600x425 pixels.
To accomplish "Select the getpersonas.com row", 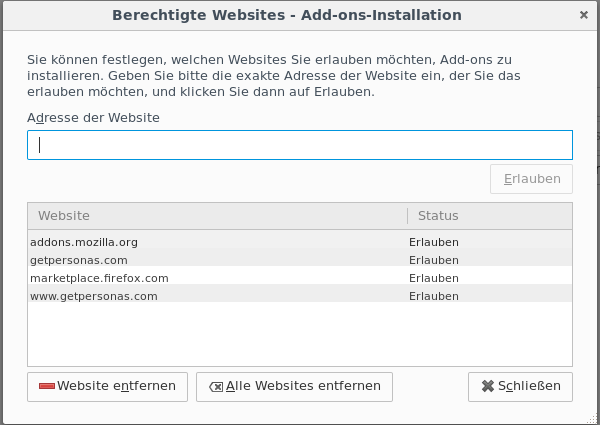I will [79, 260].
